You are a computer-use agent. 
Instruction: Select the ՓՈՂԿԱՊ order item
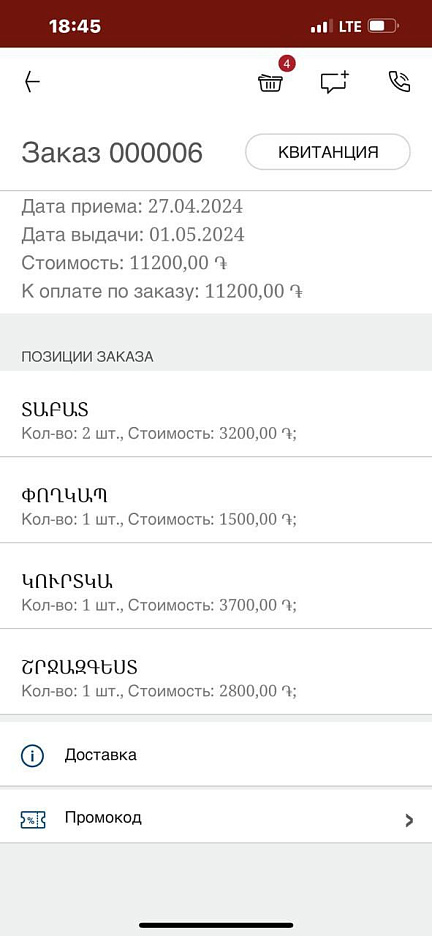tap(216, 506)
